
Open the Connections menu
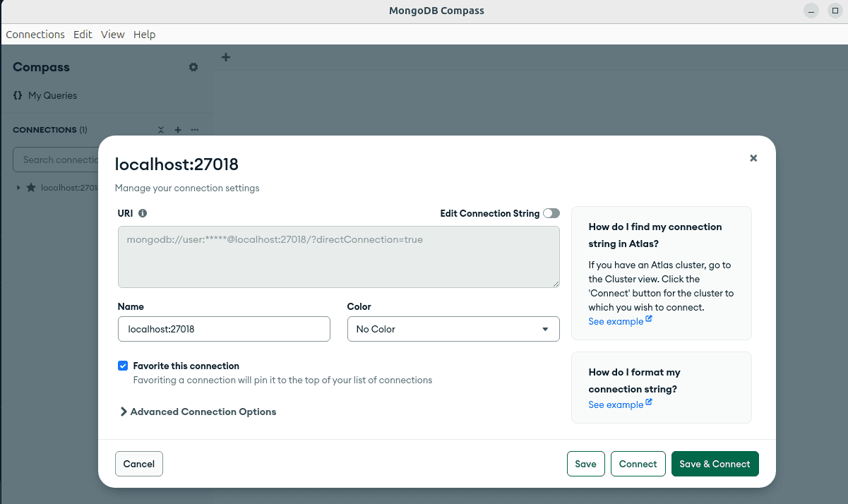35,34
